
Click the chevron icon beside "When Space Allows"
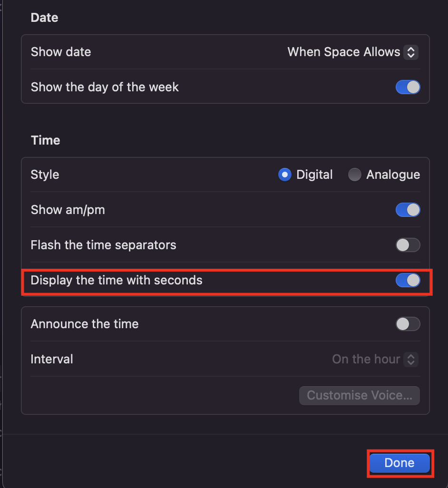410,52
